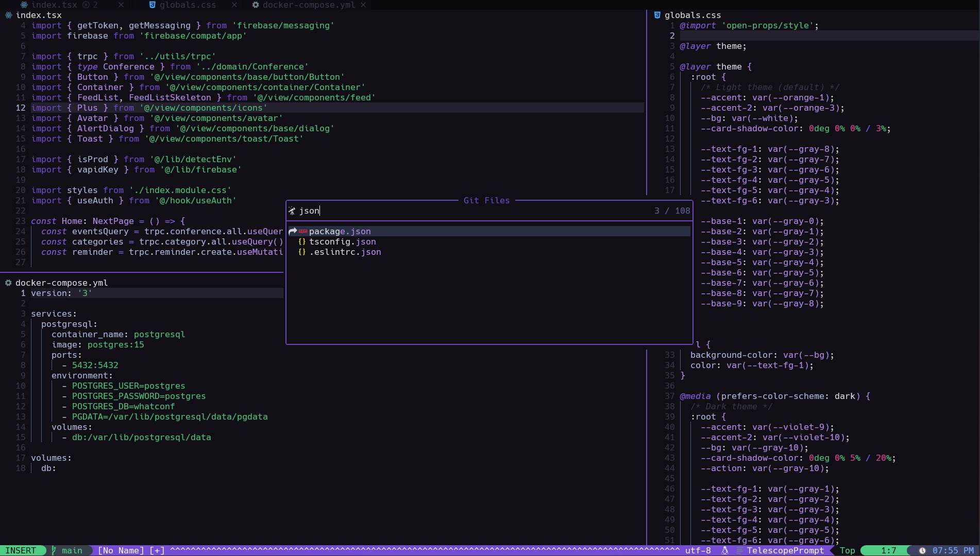Click the braces icon of tsconfig.json
Image resolution: width=980 pixels, height=556 pixels.
[x=302, y=241]
